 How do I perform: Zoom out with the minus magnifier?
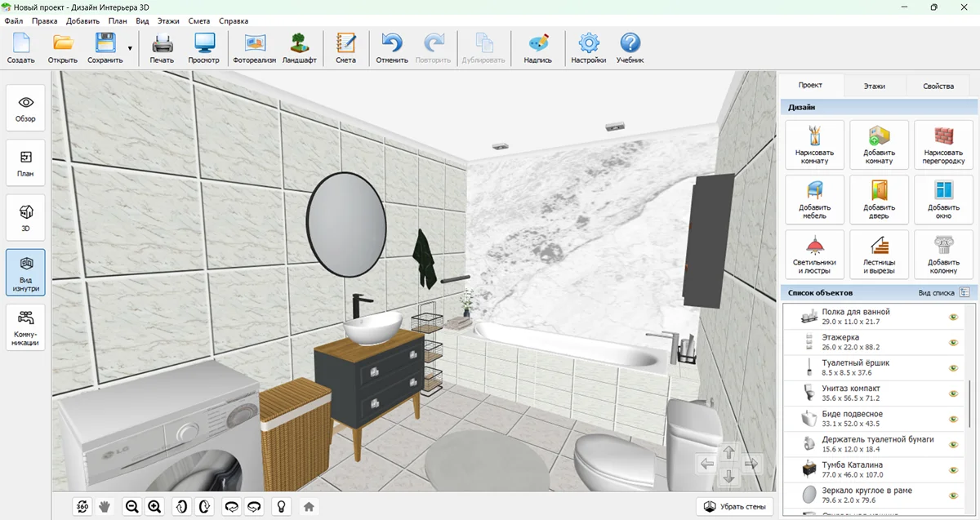131,506
